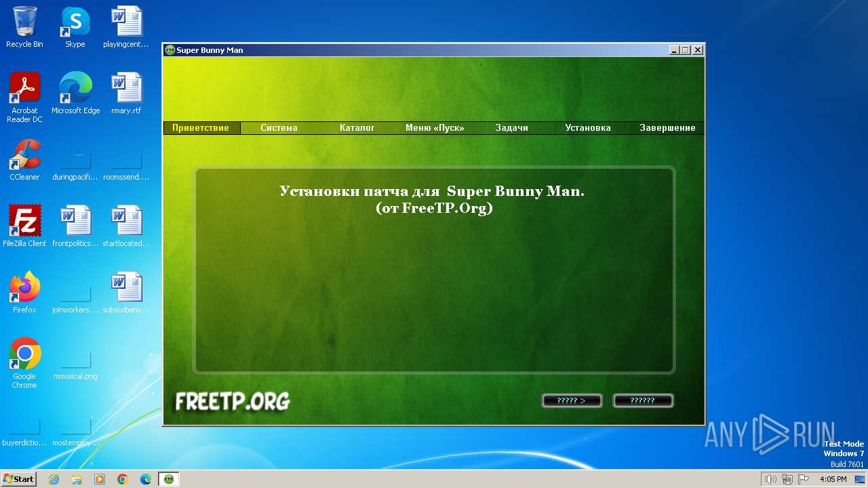Switch to the Установка tab
This screenshot has height=488, width=868.
pos(588,127)
